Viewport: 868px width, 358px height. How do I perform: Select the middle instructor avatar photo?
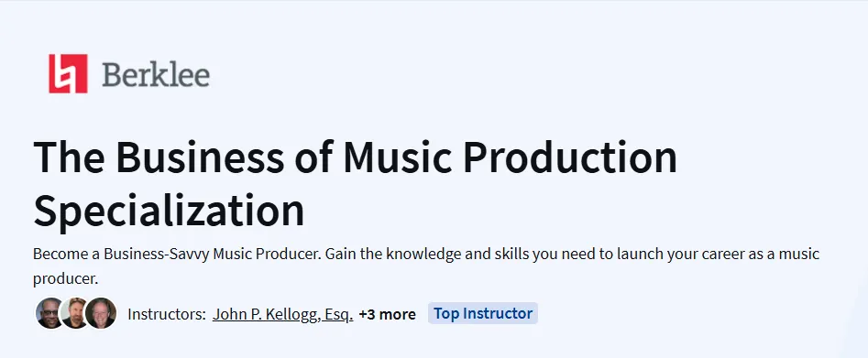tap(75, 313)
